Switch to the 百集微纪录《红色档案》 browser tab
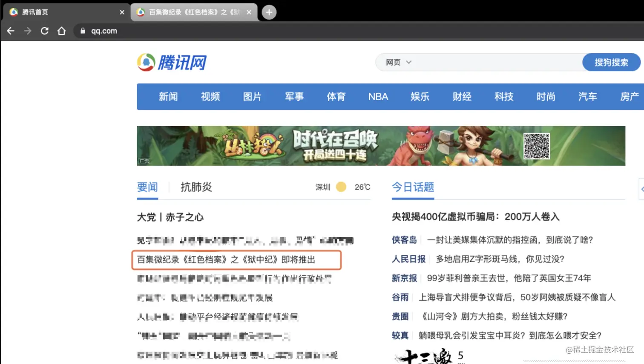 click(194, 12)
